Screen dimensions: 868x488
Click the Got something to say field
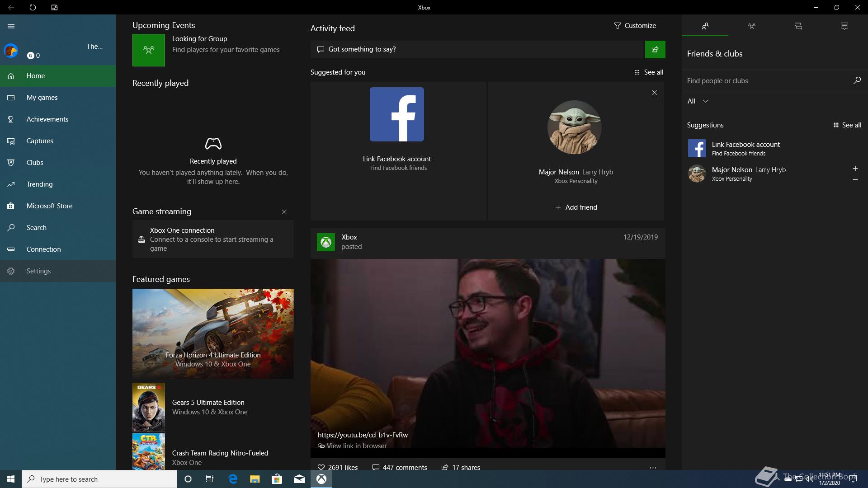tap(477, 49)
